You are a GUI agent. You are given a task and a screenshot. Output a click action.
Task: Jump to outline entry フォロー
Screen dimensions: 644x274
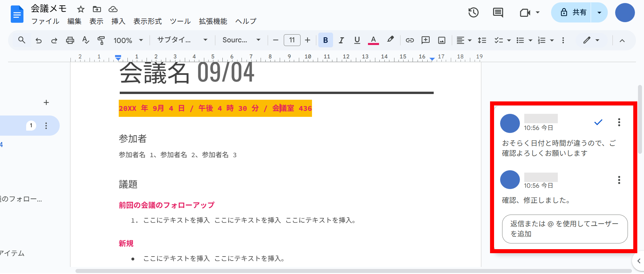tap(21, 199)
